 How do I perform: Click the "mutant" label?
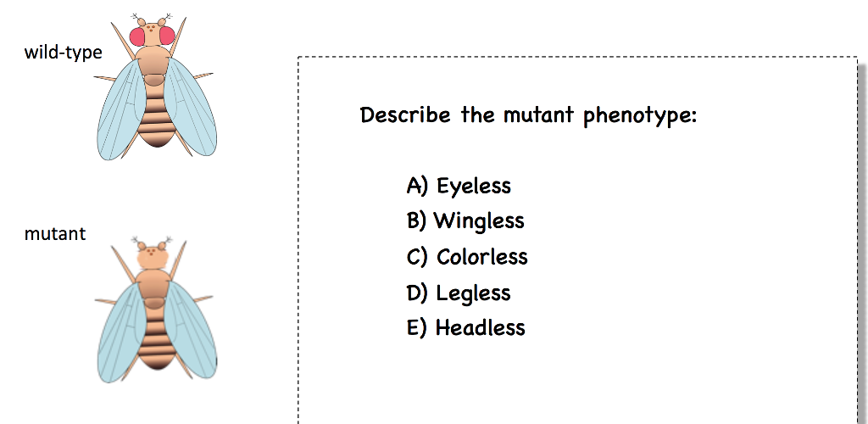click(x=55, y=234)
